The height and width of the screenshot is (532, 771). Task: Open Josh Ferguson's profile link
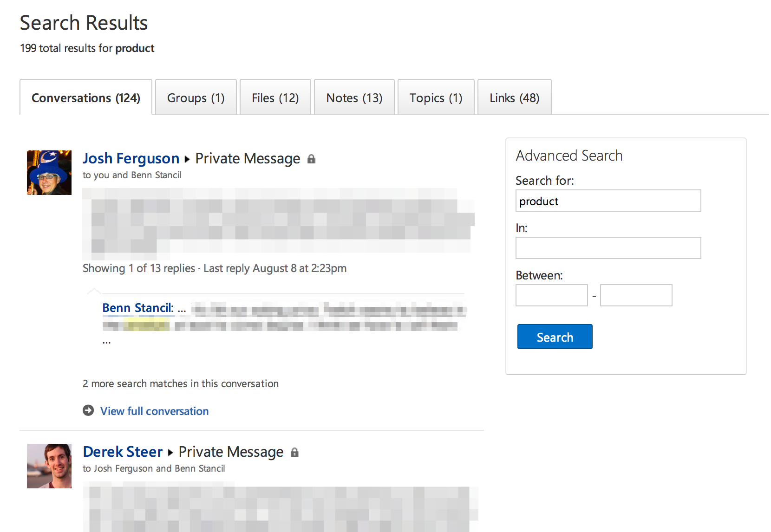coord(131,158)
